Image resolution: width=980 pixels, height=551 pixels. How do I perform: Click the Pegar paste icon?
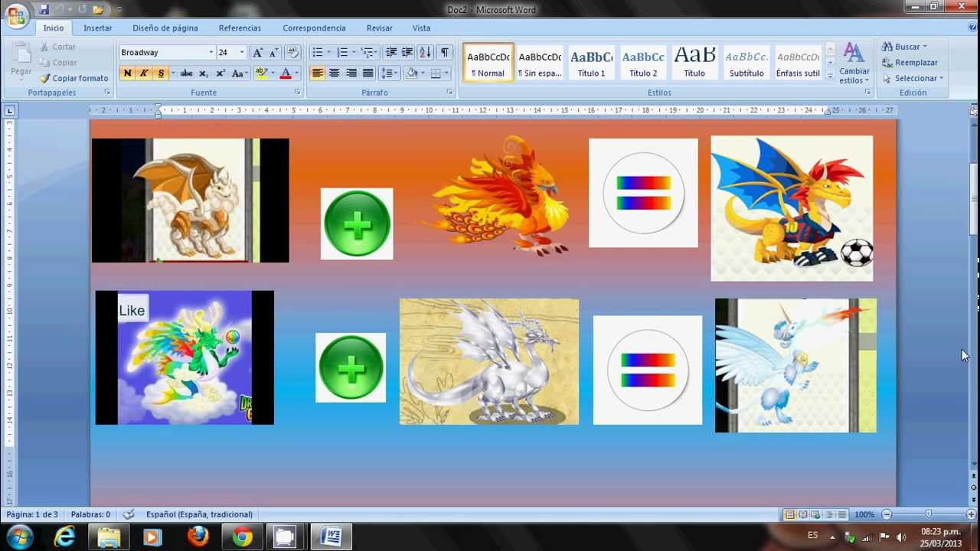21,58
